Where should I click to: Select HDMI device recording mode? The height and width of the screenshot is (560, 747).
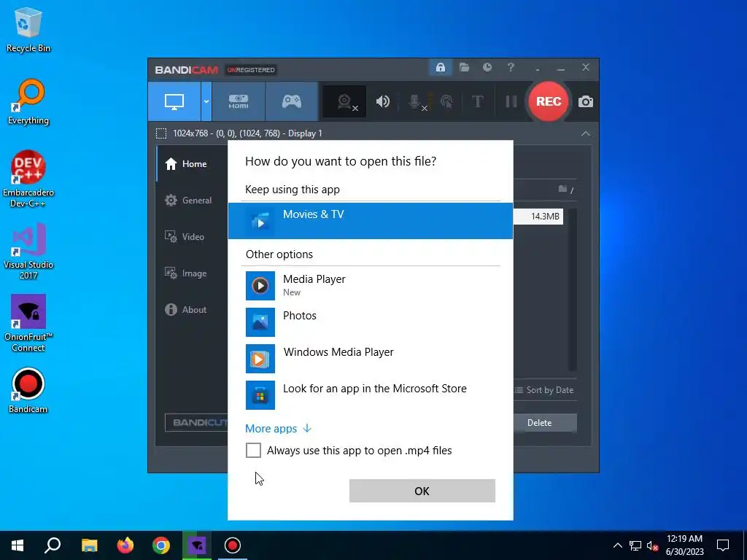239,101
